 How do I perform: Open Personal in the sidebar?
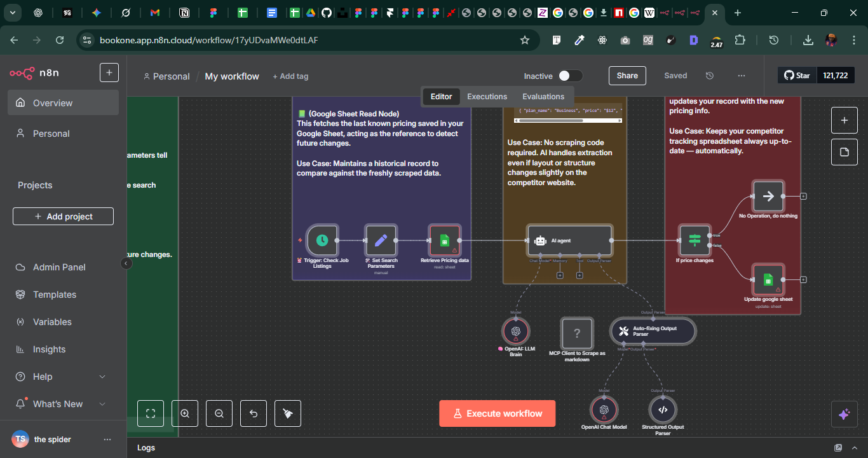(x=63, y=134)
